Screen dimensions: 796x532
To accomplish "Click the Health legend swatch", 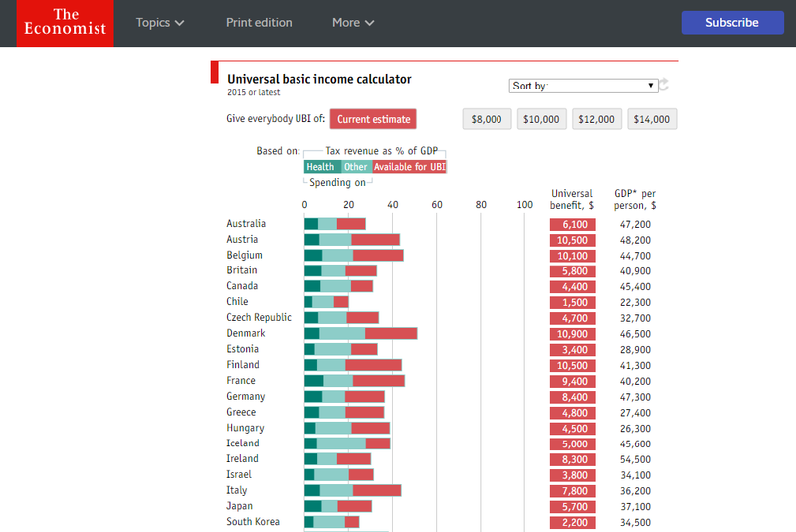I will tap(321, 167).
